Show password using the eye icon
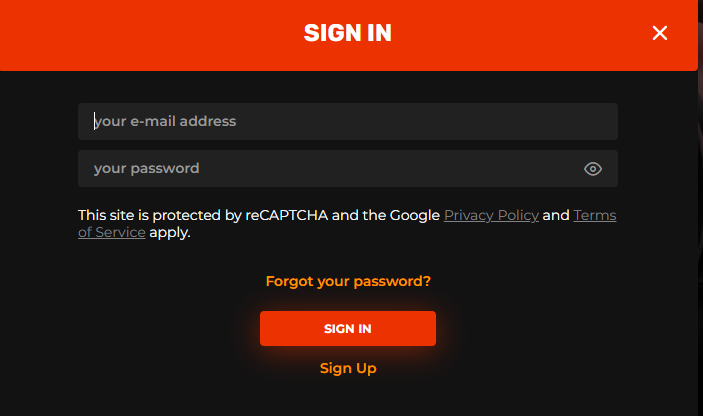 coord(593,169)
